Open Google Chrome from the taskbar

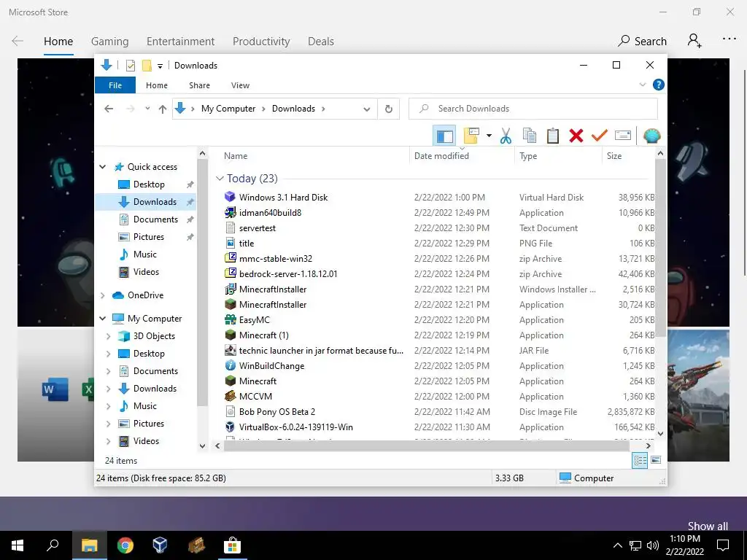125,545
